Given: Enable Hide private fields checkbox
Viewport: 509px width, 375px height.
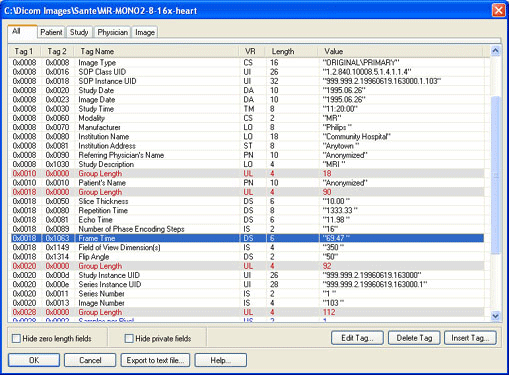Looking at the screenshot, I should [x=129, y=339].
